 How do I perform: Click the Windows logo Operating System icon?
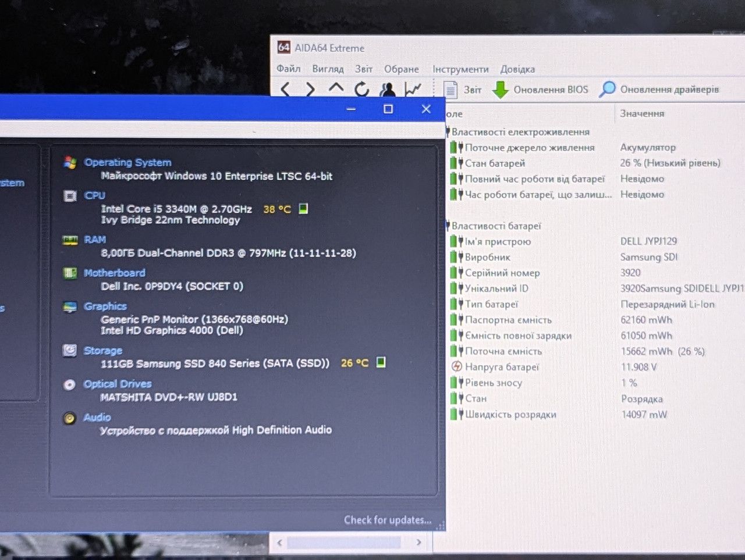70,163
